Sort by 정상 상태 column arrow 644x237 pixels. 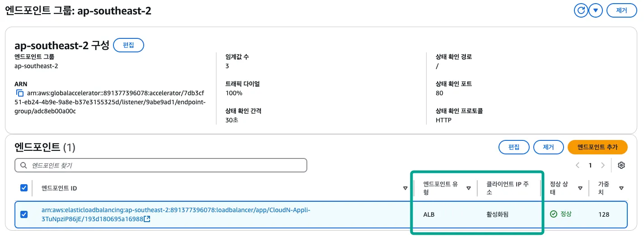[581, 188]
